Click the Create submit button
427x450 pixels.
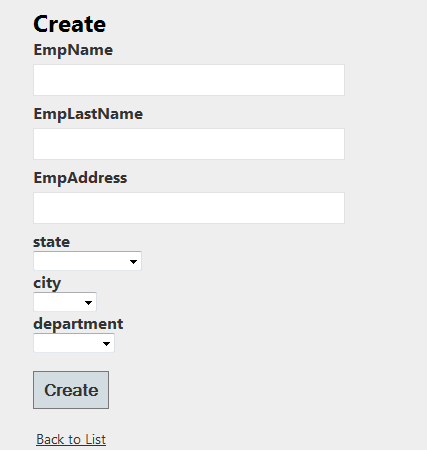coord(71,390)
